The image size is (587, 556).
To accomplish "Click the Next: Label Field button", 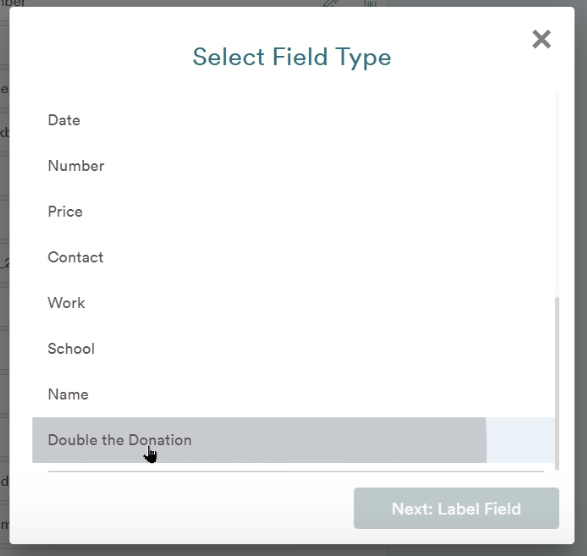I will click(456, 508).
